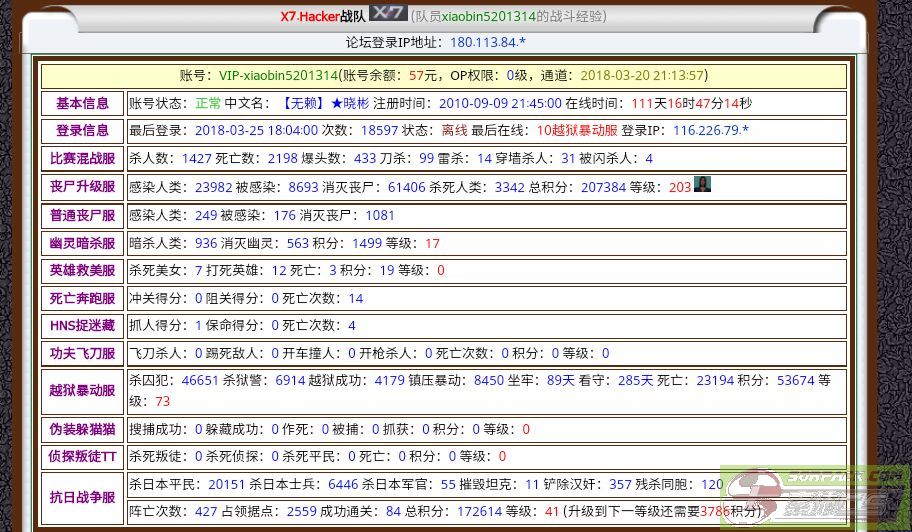Click the 离线 status text
This screenshot has height=532, width=912.
coord(454,130)
